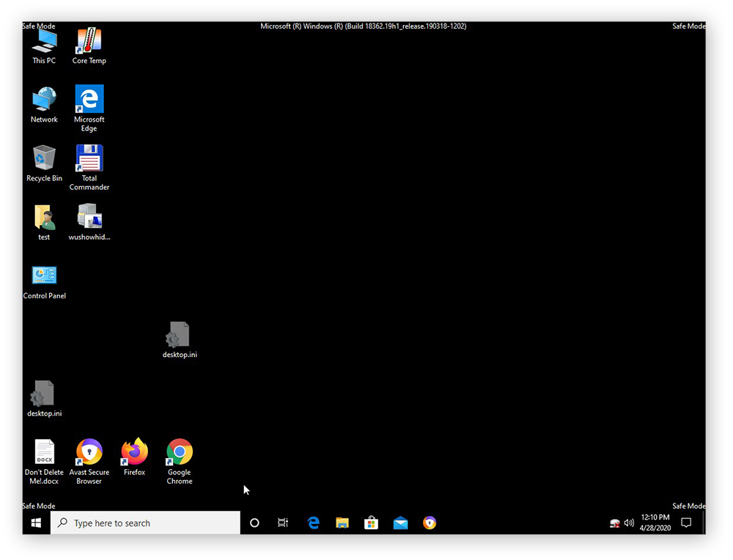733x560 pixels.
Task: Select desktop.ini file above Don't Delete Me!.docx
Action: (44, 399)
